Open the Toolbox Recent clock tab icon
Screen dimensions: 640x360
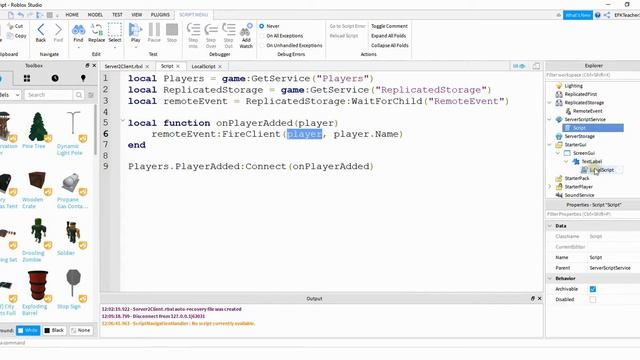pyautogui.click(x=55, y=78)
